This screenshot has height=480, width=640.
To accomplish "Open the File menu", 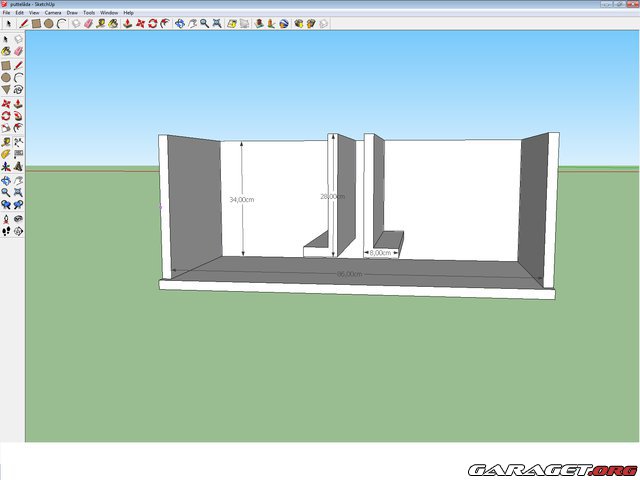I will tap(7, 12).
